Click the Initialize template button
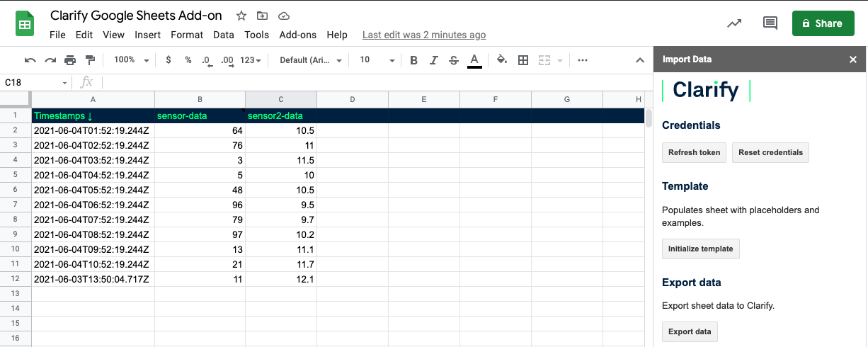 pyautogui.click(x=701, y=249)
